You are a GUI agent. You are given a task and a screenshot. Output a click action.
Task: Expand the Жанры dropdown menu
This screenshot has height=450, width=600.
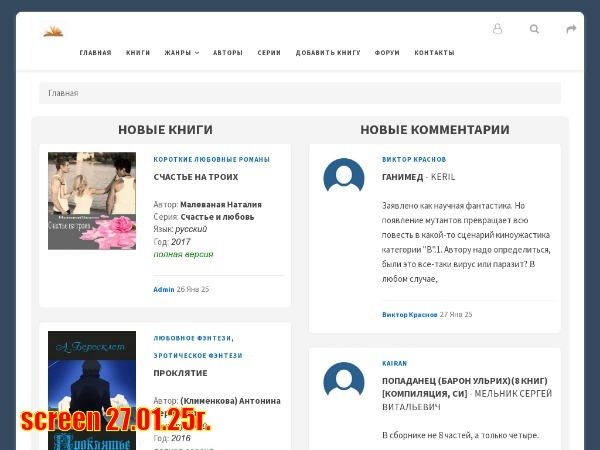(x=182, y=53)
